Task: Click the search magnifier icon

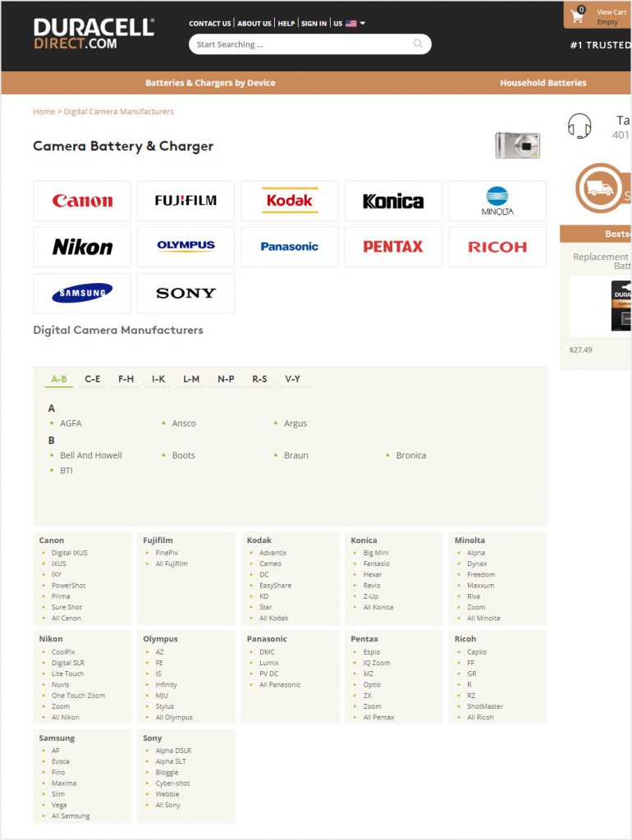Action: pyautogui.click(x=418, y=44)
